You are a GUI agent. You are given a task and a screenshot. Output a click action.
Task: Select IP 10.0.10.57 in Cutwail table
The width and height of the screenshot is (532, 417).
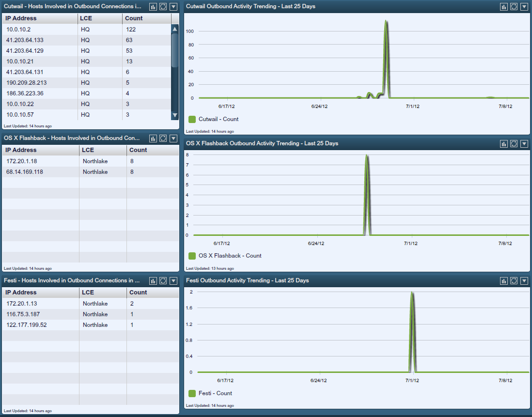pyautogui.click(x=20, y=115)
